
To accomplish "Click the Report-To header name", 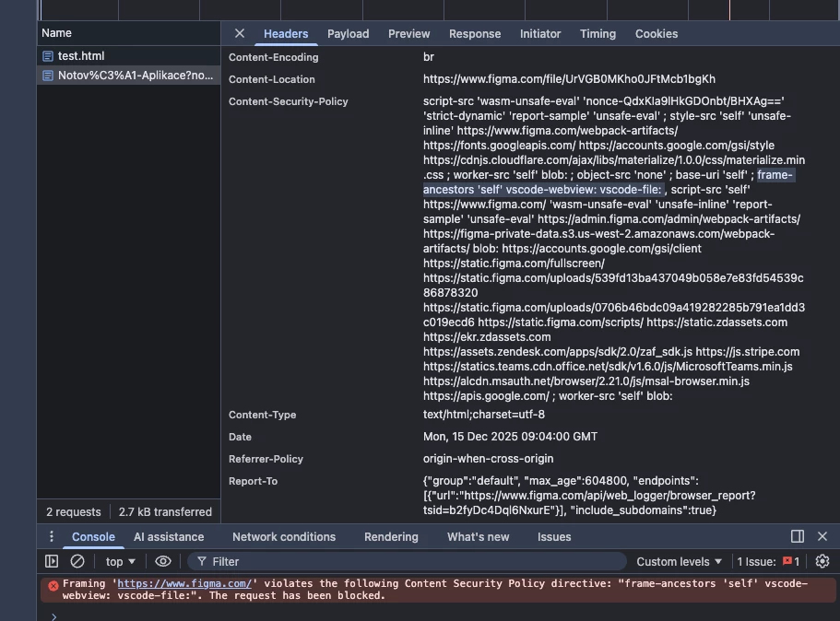I will tap(253, 481).
